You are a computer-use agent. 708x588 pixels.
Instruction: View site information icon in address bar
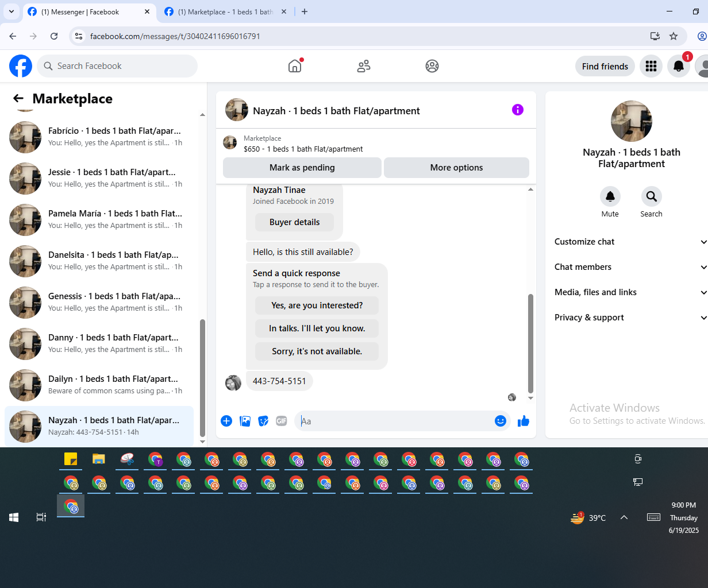(x=79, y=36)
